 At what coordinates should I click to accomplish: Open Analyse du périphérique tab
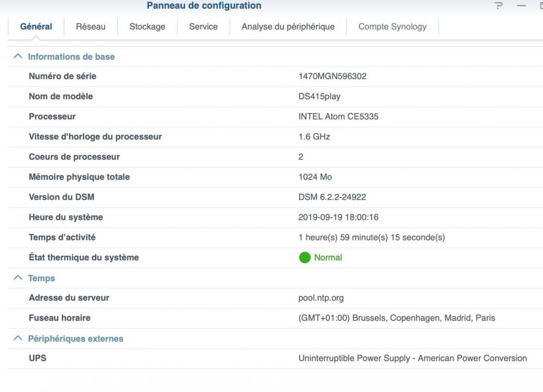tap(288, 27)
